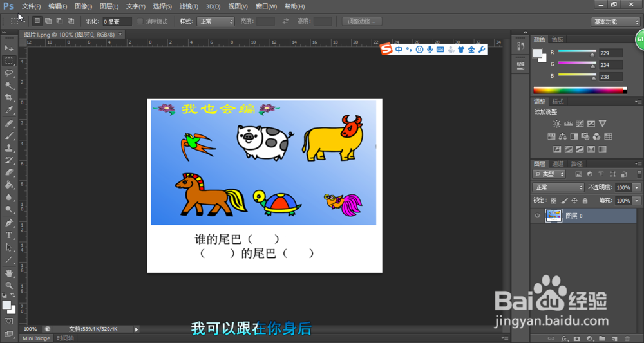Select the Crop tool
The width and height of the screenshot is (644, 343).
[x=8, y=98]
